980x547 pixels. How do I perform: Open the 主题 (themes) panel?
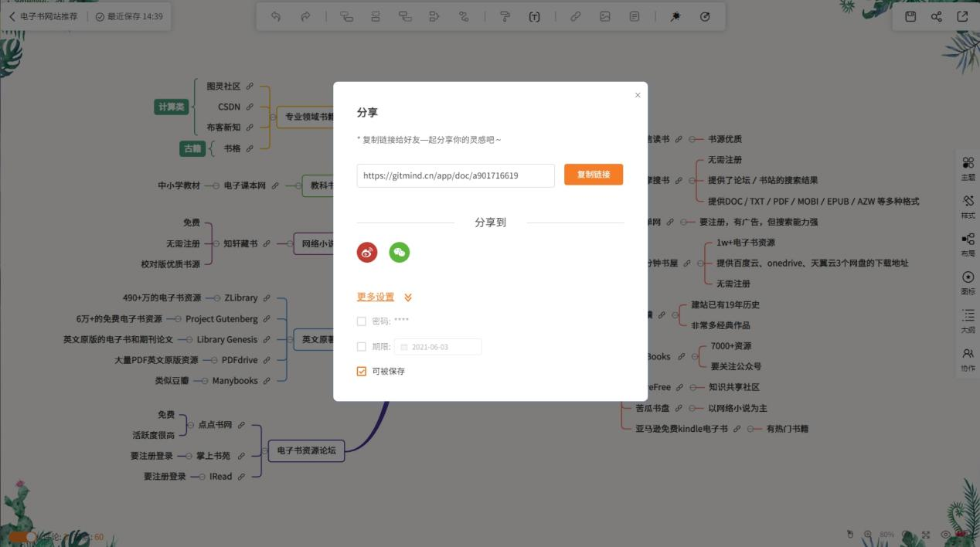(x=968, y=168)
